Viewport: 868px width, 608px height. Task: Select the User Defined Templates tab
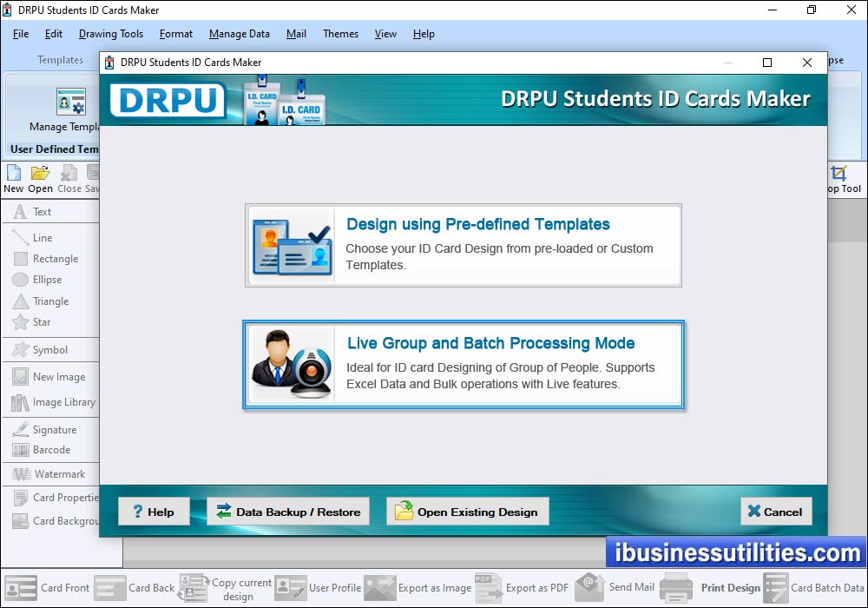(x=52, y=149)
